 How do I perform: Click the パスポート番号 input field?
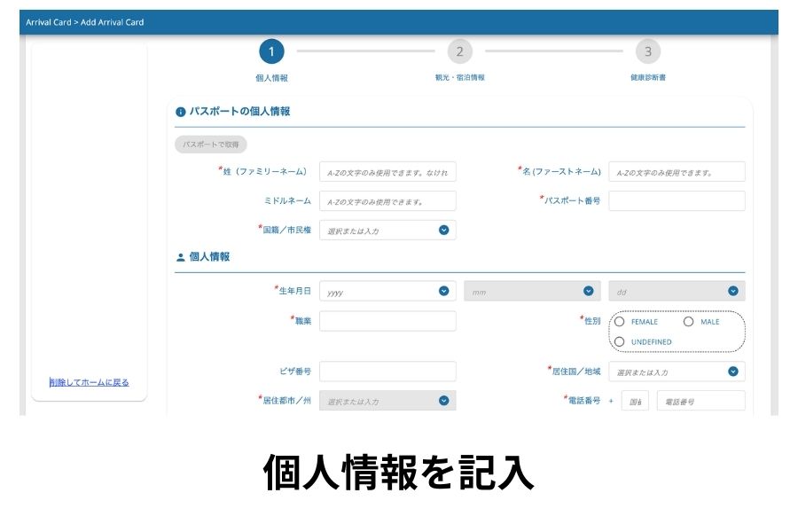(677, 200)
